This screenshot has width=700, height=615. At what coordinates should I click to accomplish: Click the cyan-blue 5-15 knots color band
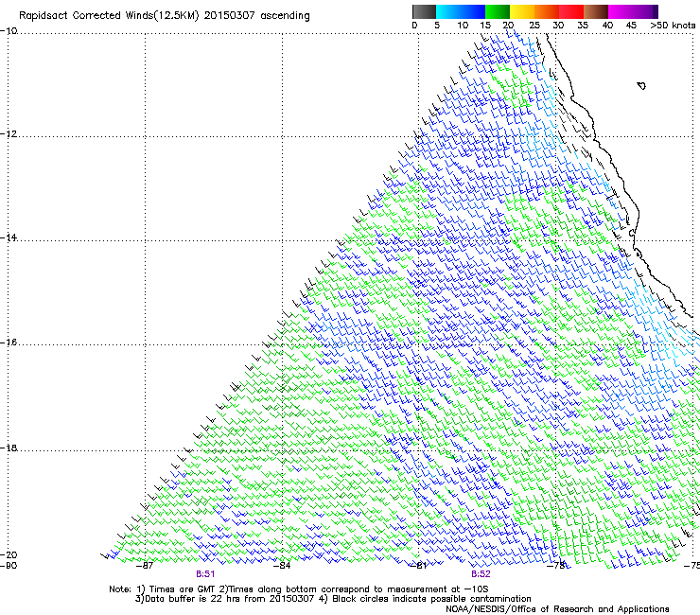click(x=461, y=11)
